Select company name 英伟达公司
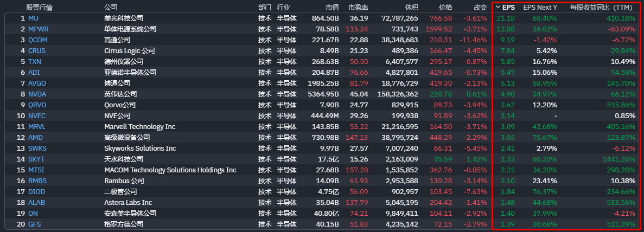Viewport: 644px width, 232px height. [x=121, y=94]
